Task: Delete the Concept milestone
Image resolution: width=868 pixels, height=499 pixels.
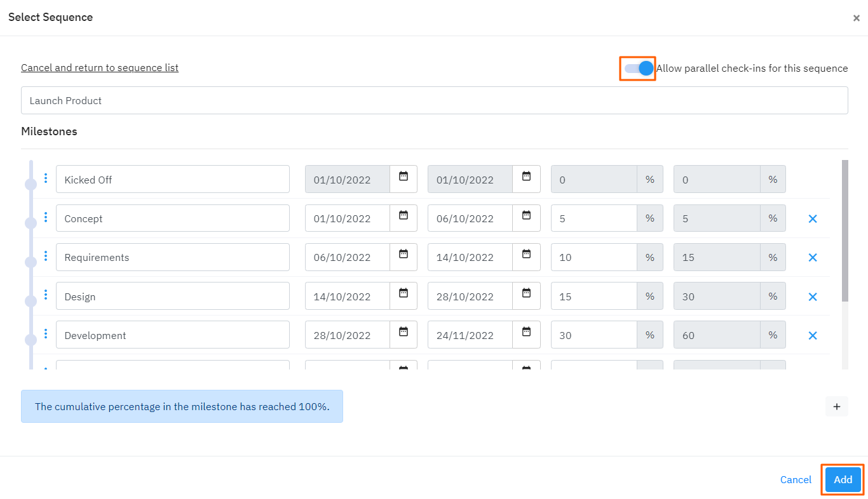Action: (813, 218)
